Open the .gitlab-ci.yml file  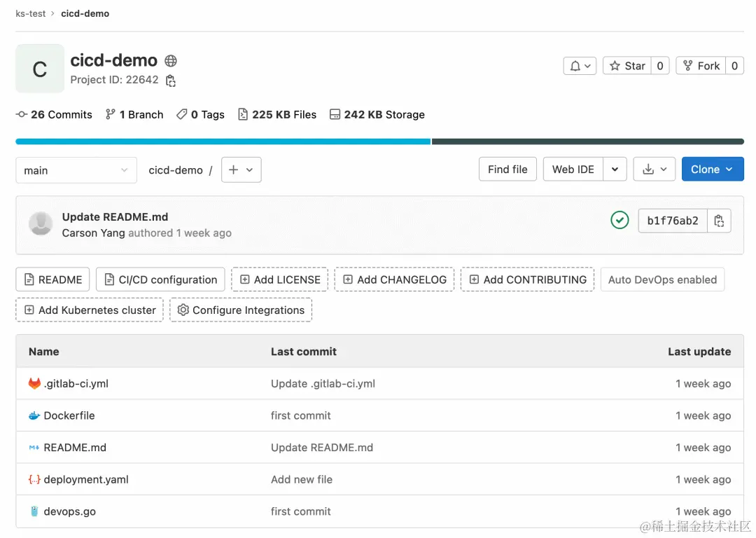(76, 384)
